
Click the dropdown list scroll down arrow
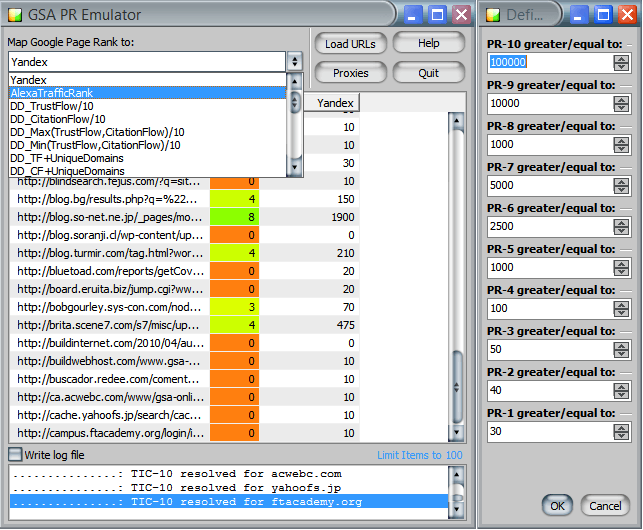pyautogui.click(x=294, y=167)
